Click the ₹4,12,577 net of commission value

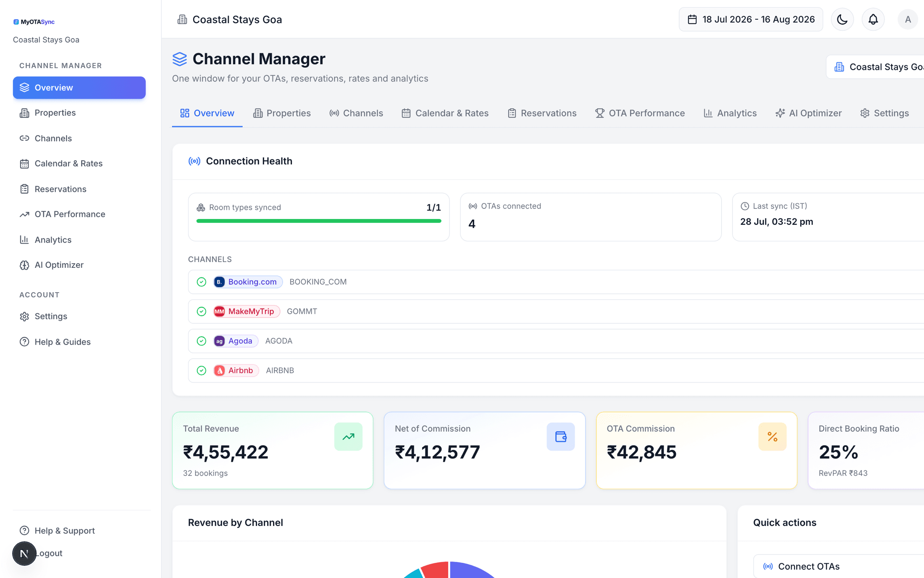tap(437, 452)
